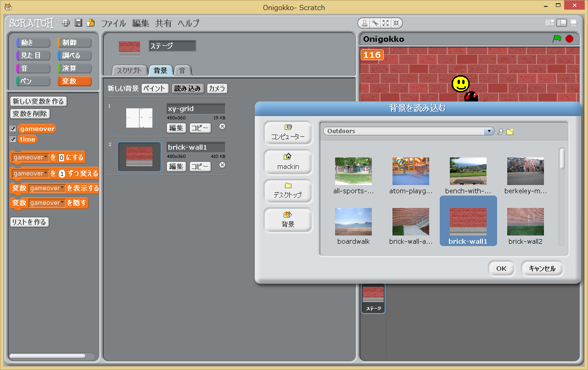Open the ヘルプ menu

[x=189, y=23]
